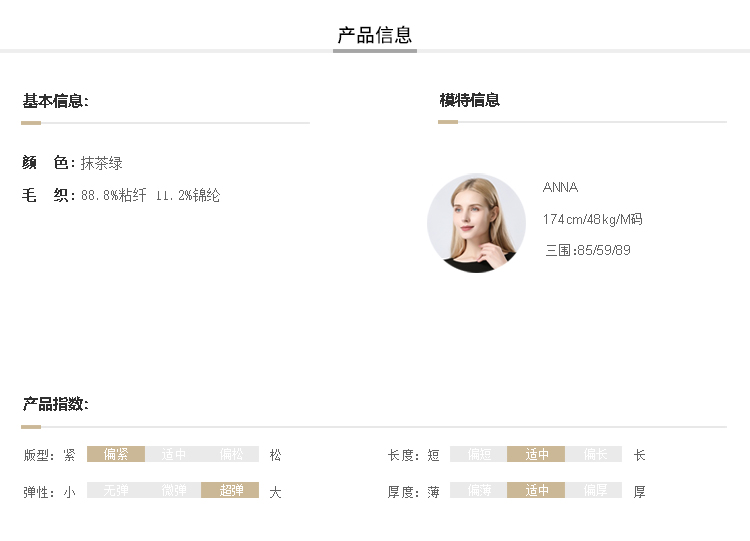750x541 pixels.
Task: Click the 产品信息 section title
Action: pos(375,35)
